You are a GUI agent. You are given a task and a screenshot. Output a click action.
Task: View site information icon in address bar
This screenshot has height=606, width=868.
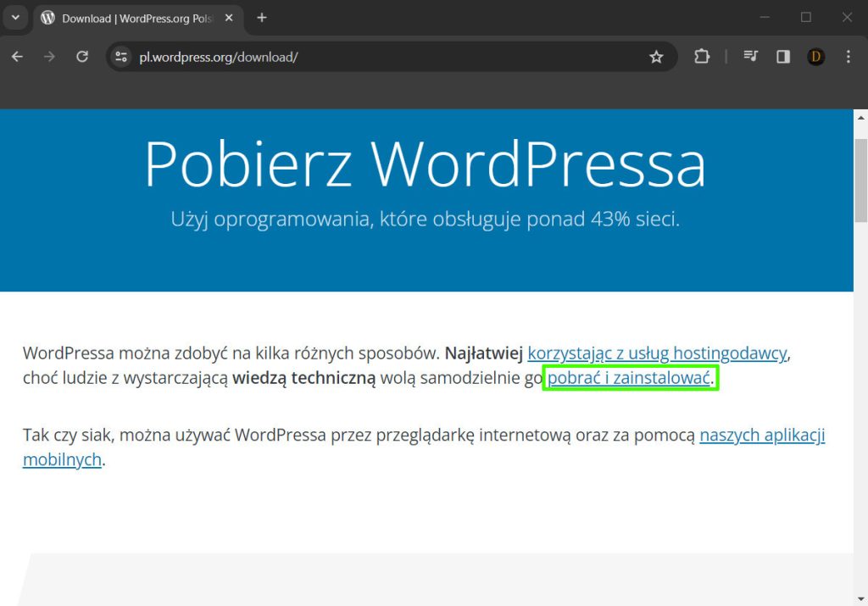click(x=121, y=57)
